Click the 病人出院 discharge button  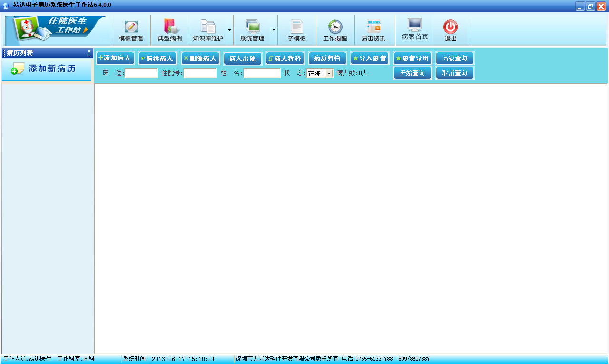click(242, 58)
